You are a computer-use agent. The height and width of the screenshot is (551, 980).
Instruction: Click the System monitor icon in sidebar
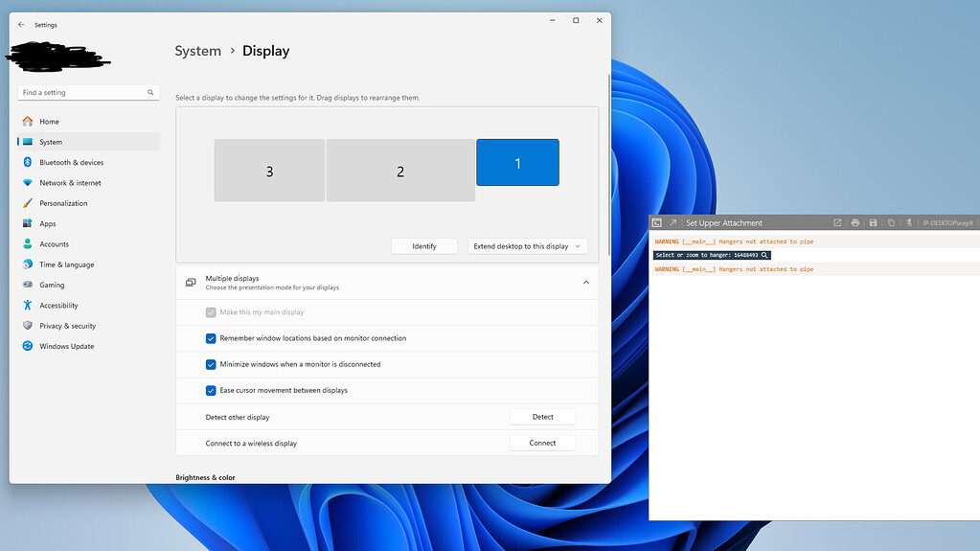[28, 142]
